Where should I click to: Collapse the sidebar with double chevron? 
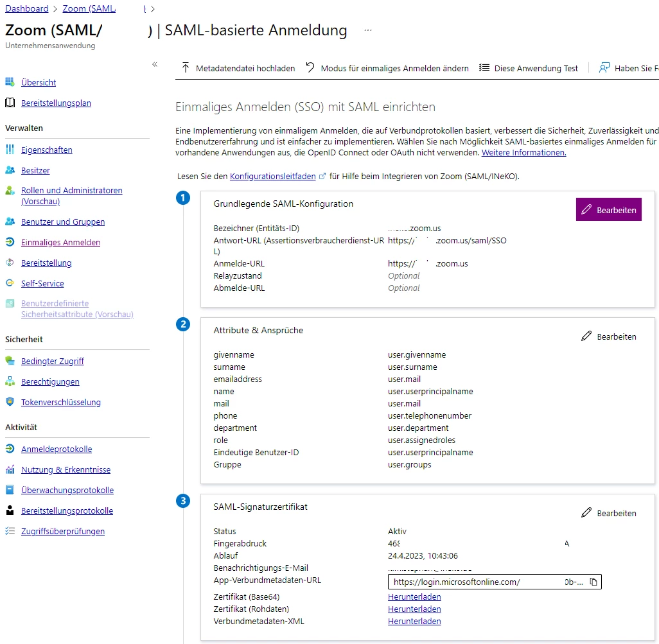[155, 64]
